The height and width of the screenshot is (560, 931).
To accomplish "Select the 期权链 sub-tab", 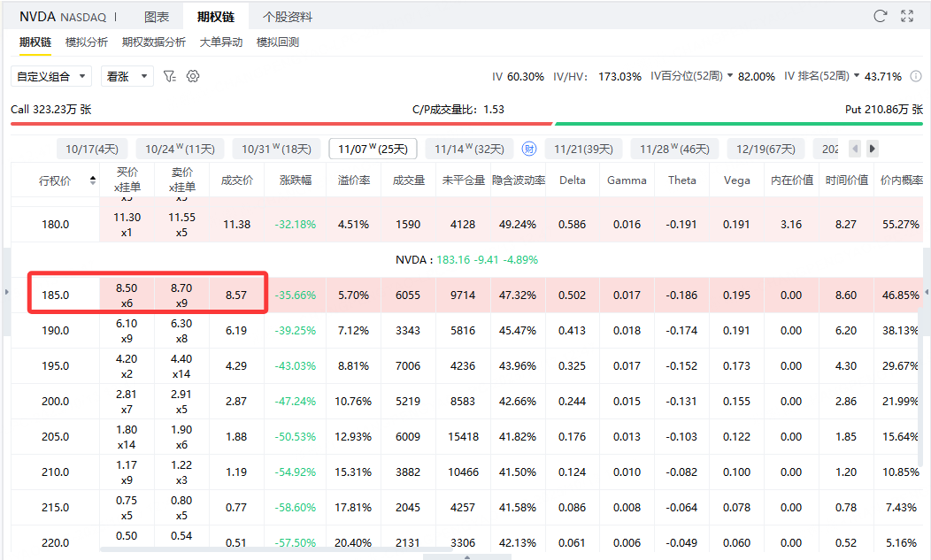I will pyautogui.click(x=35, y=42).
